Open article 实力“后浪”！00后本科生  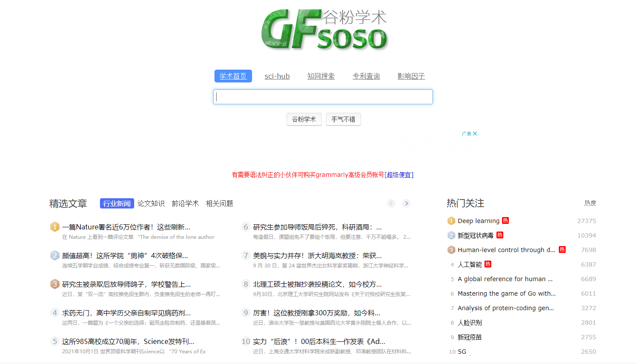point(319,341)
